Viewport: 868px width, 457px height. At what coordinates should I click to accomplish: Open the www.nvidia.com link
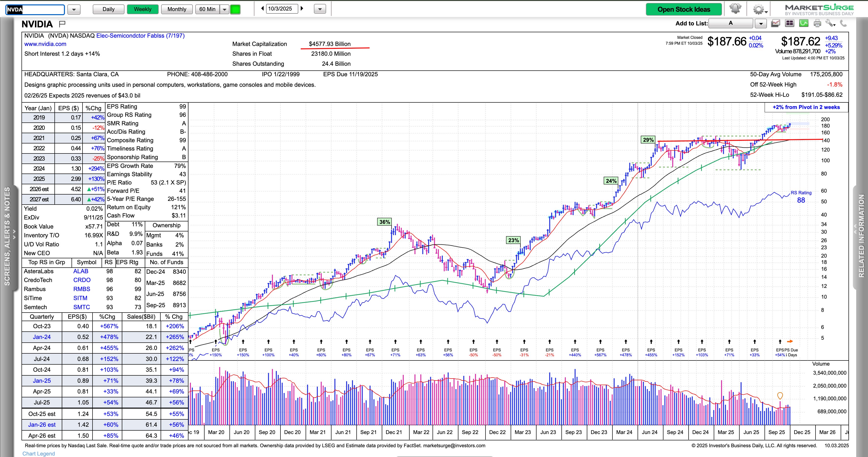coord(45,44)
